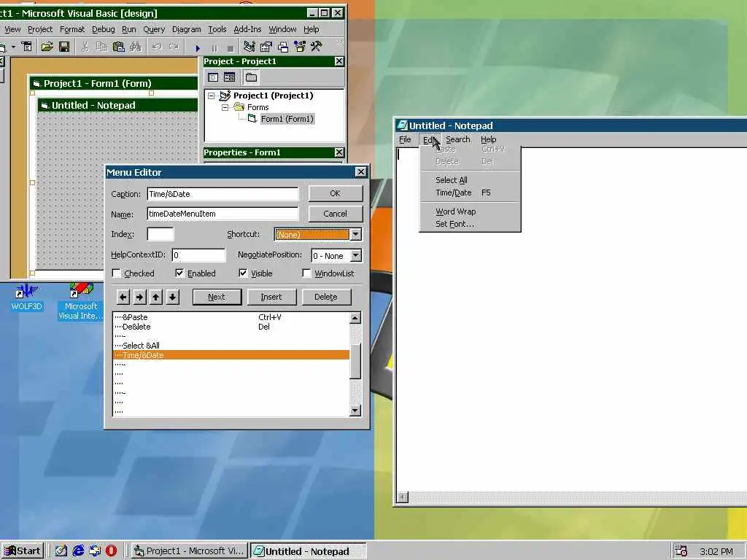Open the Format menu in Visual Basic
This screenshot has width=747, height=560.
(72, 29)
